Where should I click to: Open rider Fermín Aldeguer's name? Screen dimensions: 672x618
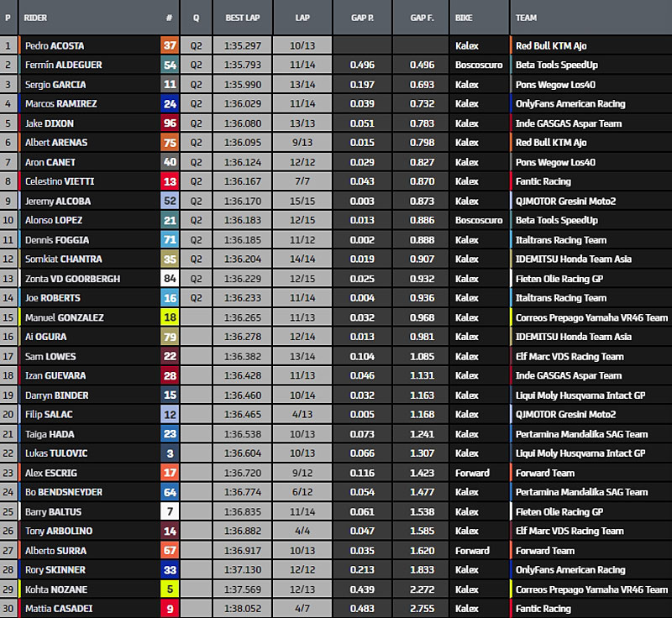[55, 65]
